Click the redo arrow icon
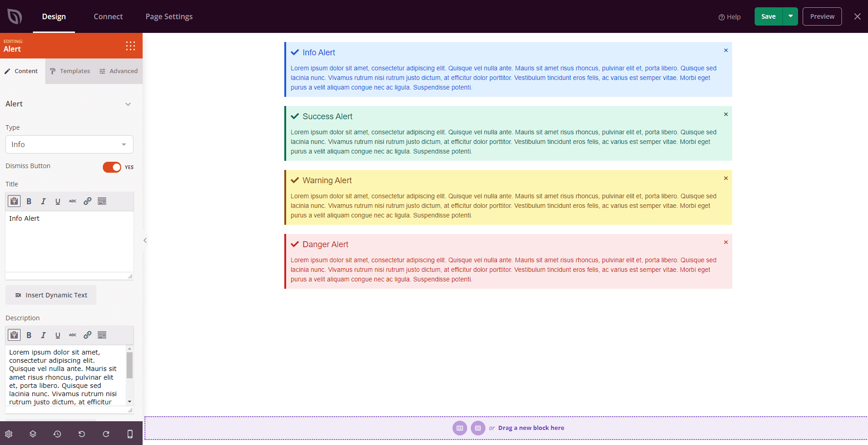868x445 pixels. tap(106, 434)
